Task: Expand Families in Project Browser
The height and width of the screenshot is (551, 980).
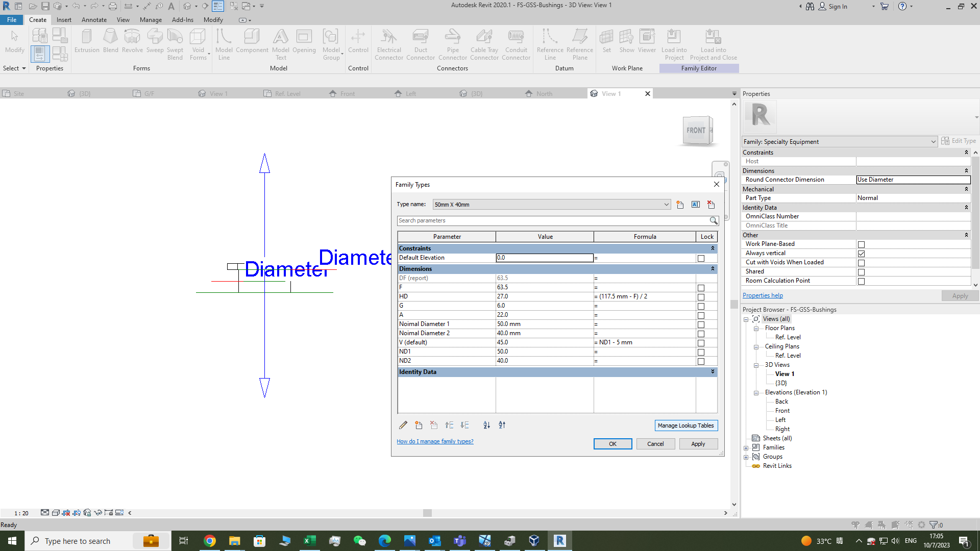Action: (746, 447)
